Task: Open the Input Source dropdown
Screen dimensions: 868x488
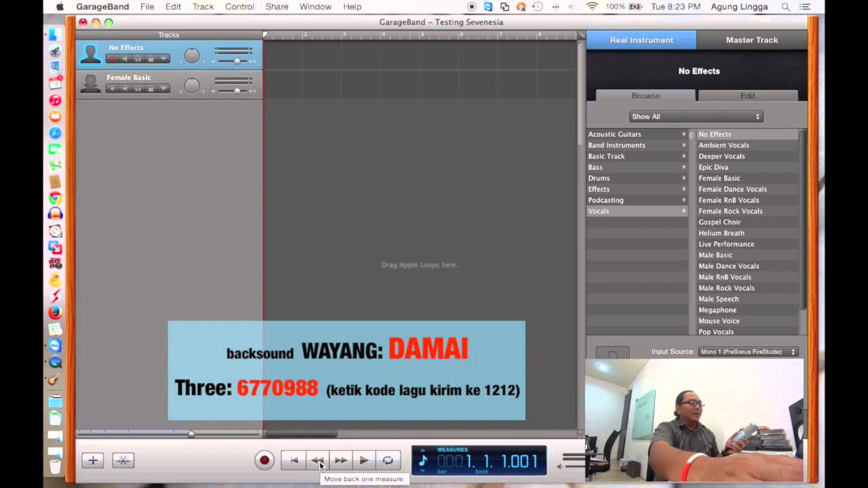Action: [x=748, y=352]
